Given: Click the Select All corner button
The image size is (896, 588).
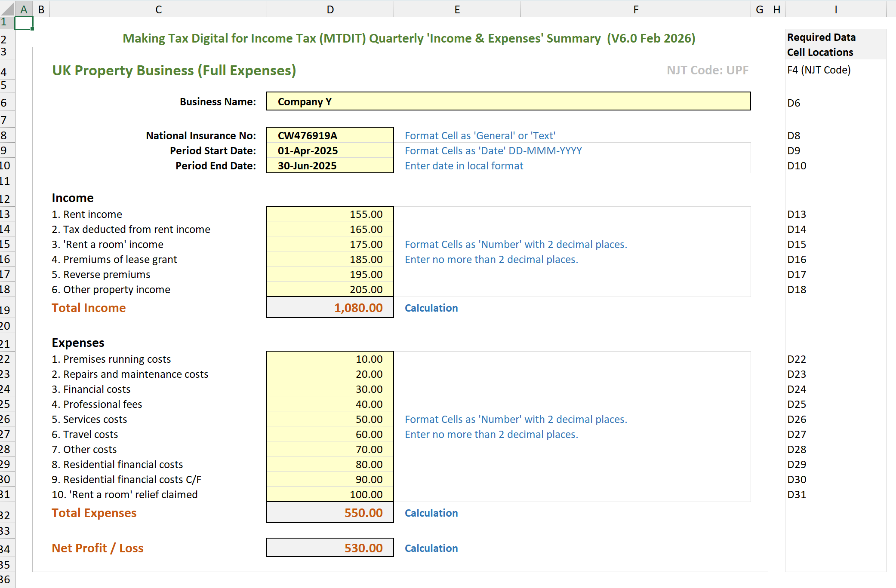Looking at the screenshot, I should [6, 9].
